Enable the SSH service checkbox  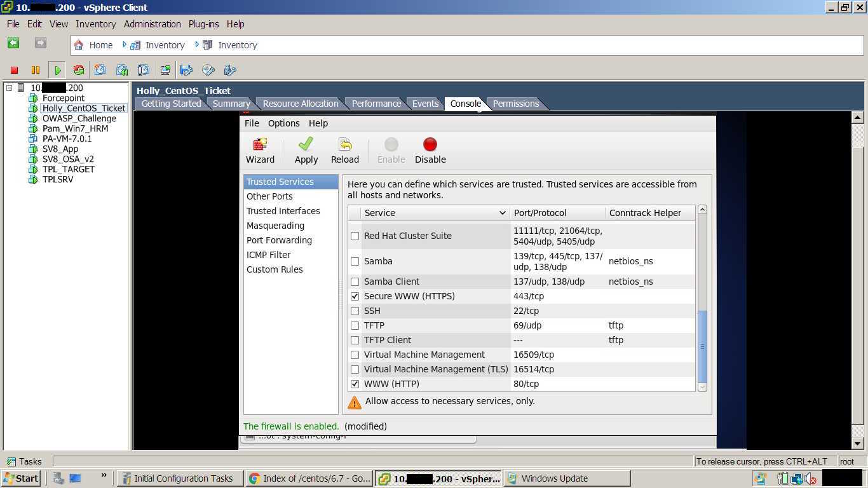[355, 311]
